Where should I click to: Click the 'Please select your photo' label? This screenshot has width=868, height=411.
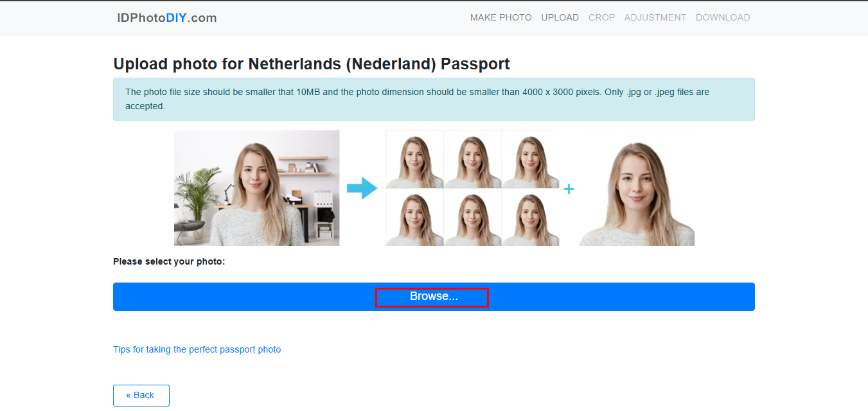(170, 261)
